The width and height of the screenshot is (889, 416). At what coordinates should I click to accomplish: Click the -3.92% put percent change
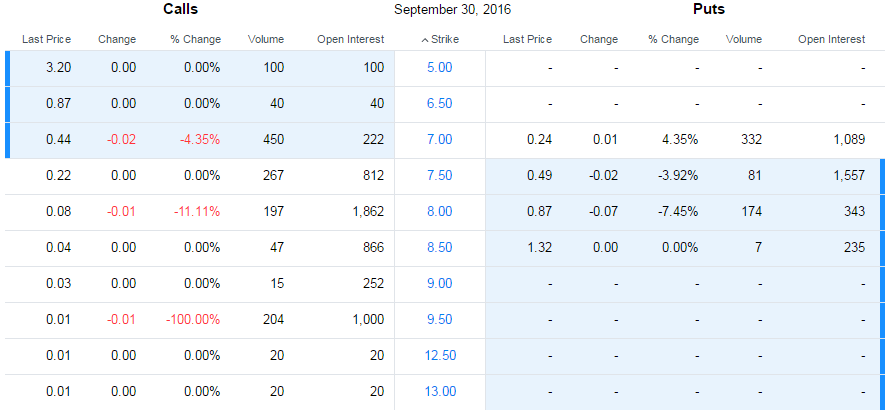(678, 176)
